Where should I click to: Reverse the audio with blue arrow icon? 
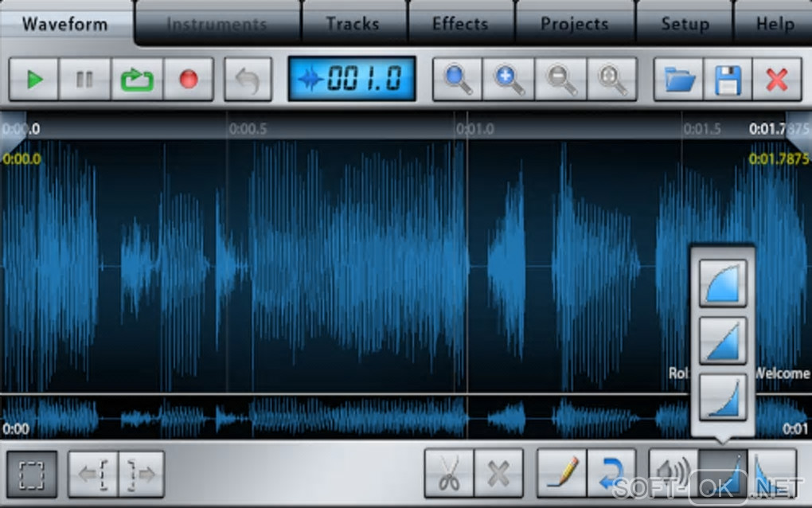click(611, 473)
